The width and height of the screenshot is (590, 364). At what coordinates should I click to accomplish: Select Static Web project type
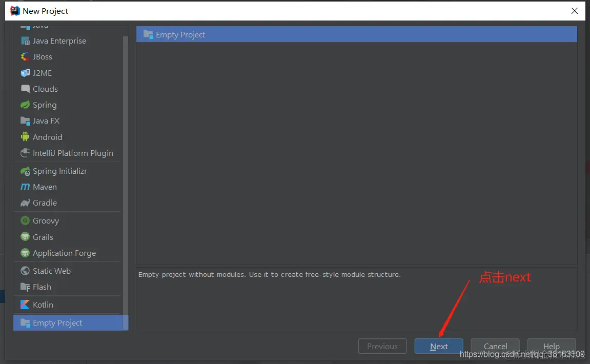68,271
